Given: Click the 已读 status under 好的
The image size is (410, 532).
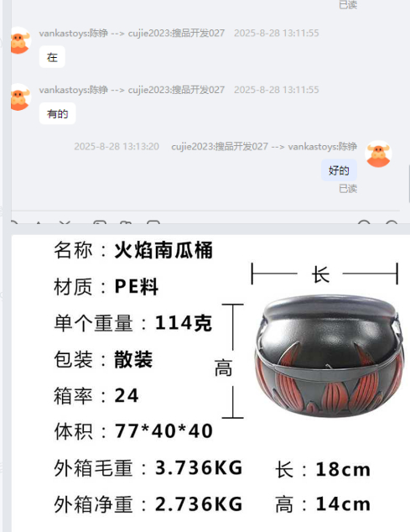Looking at the screenshot, I should pos(348,189).
